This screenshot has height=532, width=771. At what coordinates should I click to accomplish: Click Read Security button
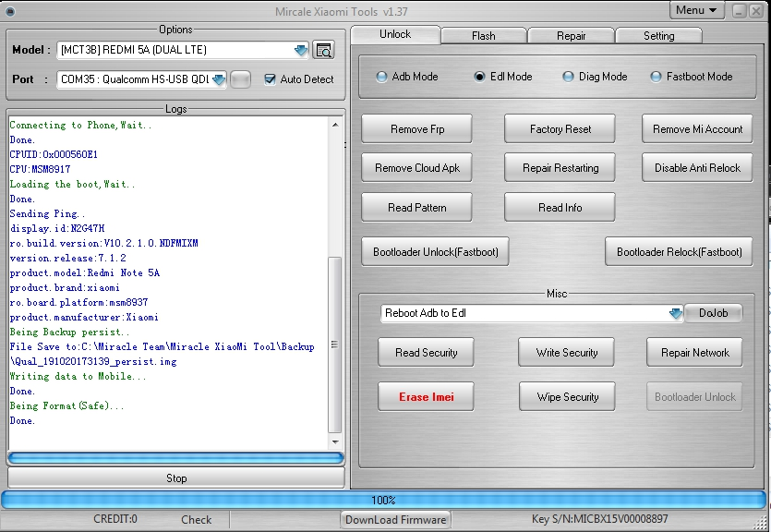(426, 353)
